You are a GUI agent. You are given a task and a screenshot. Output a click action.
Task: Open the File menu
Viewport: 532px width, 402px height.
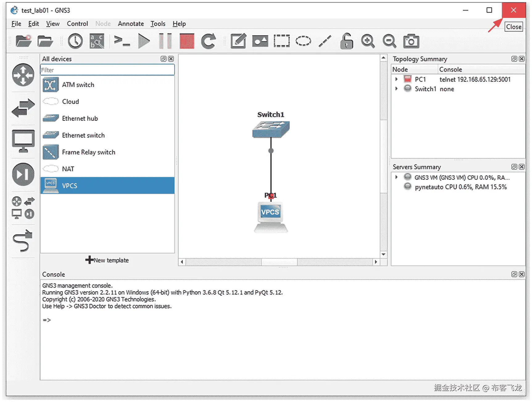tap(16, 24)
